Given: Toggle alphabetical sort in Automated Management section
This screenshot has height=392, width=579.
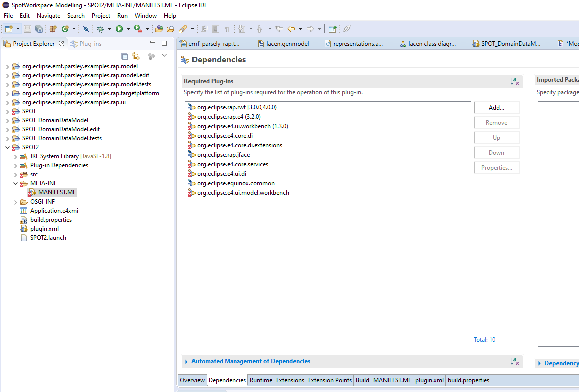Looking at the screenshot, I should tap(515, 362).
